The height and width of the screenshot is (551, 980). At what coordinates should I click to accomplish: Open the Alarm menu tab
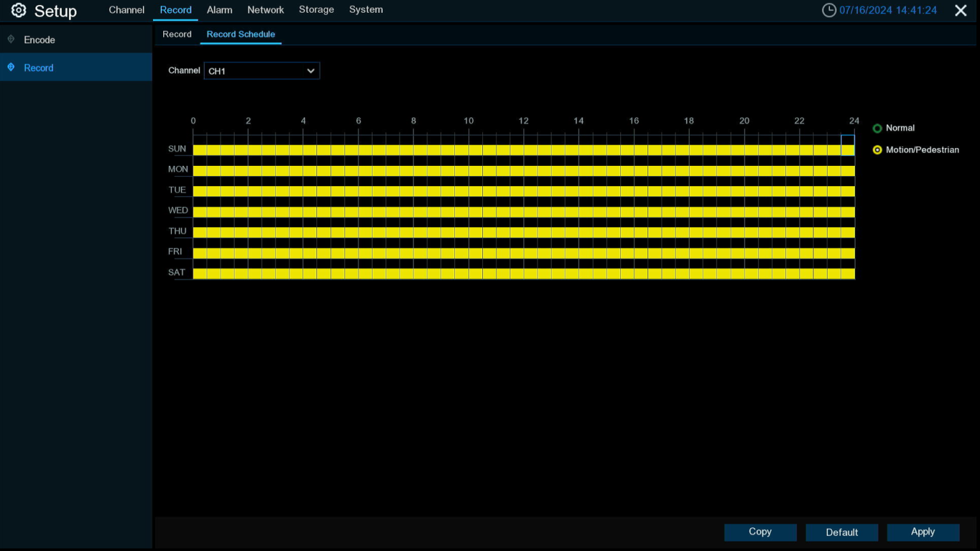(x=219, y=10)
